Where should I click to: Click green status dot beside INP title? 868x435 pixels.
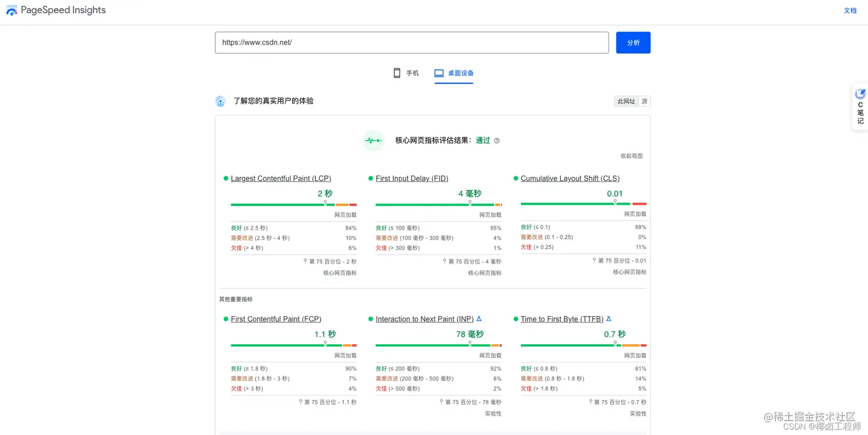click(371, 319)
